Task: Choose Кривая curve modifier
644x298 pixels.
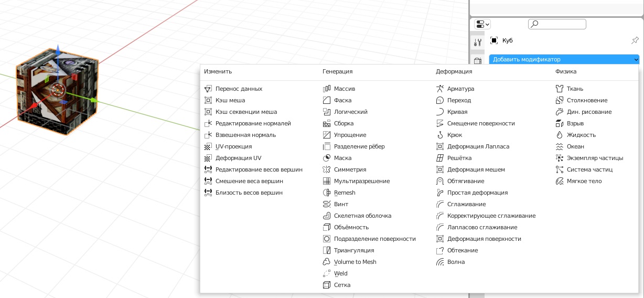Action: (x=452, y=112)
